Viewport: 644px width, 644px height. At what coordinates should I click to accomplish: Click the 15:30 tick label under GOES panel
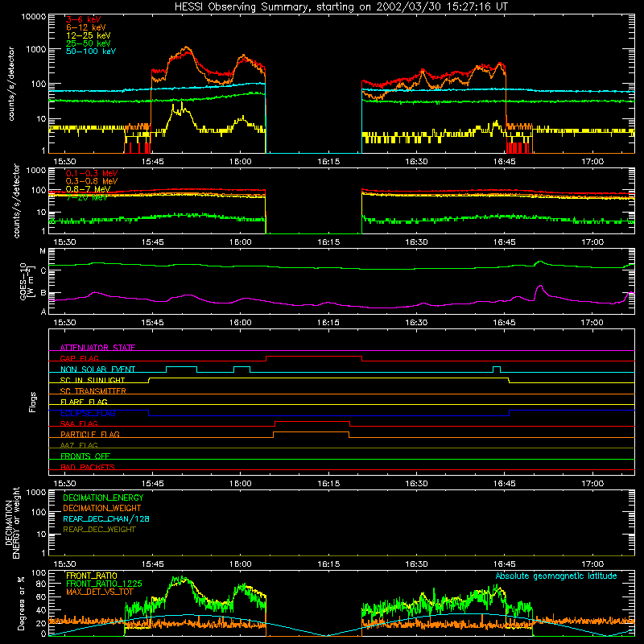tap(64, 323)
